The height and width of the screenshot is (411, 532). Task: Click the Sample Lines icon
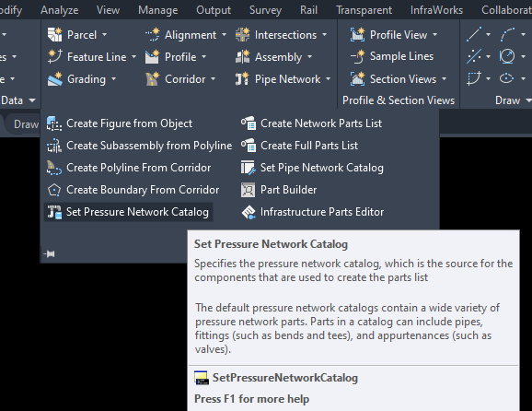[x=358, y=57]
